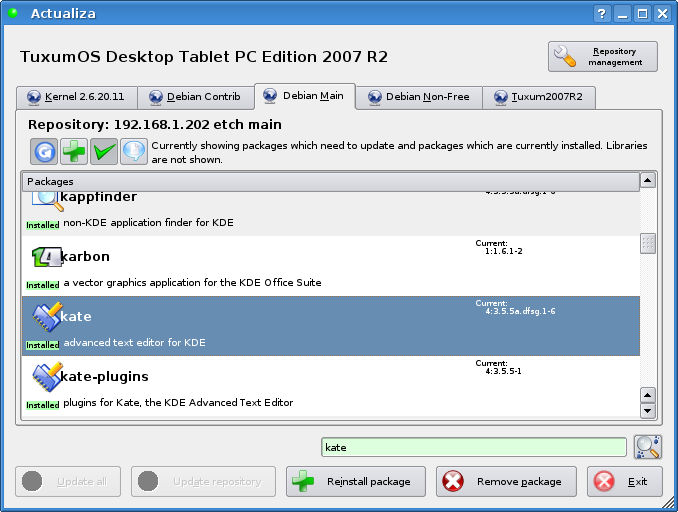Screen dimensions: 678x512
Task: Click kate-plugins version 4:3.5.5-1
Action: [503, 371]
